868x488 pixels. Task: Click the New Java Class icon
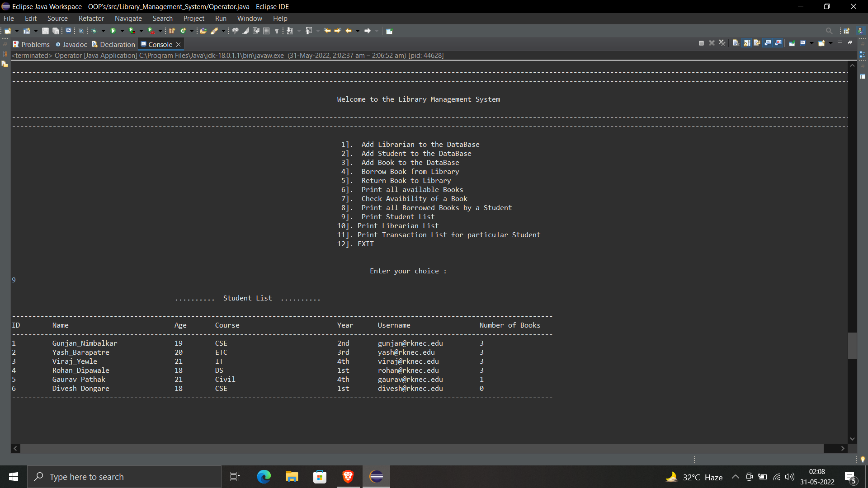coord(183,31)
